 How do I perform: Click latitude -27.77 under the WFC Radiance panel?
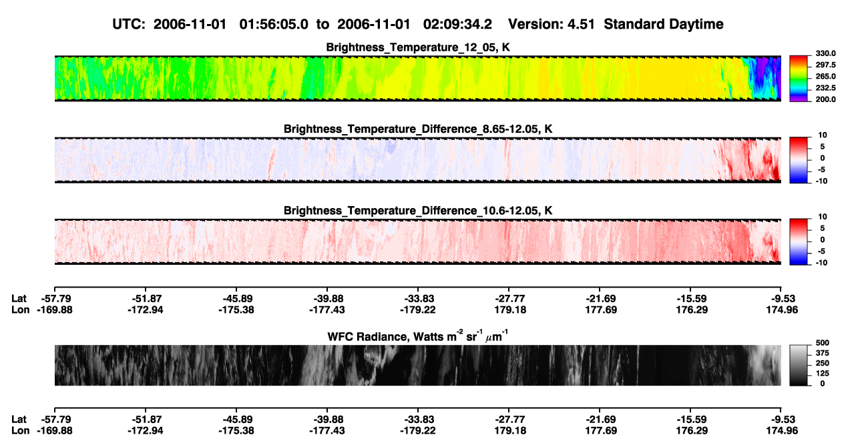click(508, 419)
